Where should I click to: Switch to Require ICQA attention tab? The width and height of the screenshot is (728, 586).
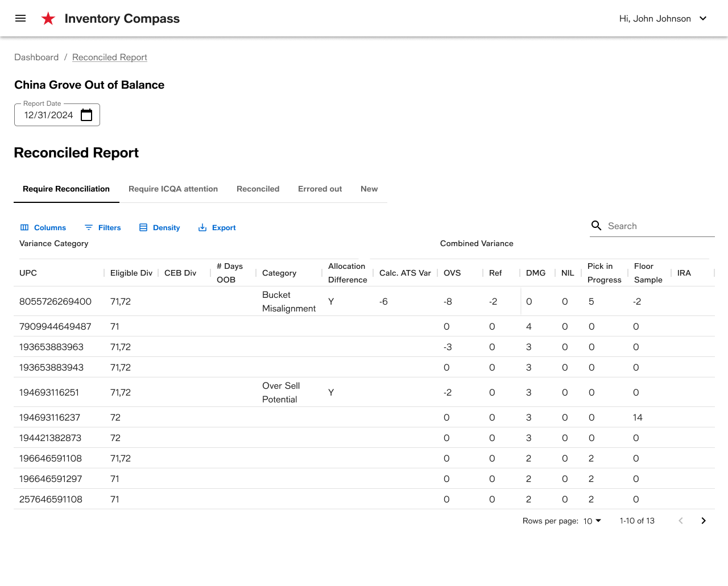point(173,189)
